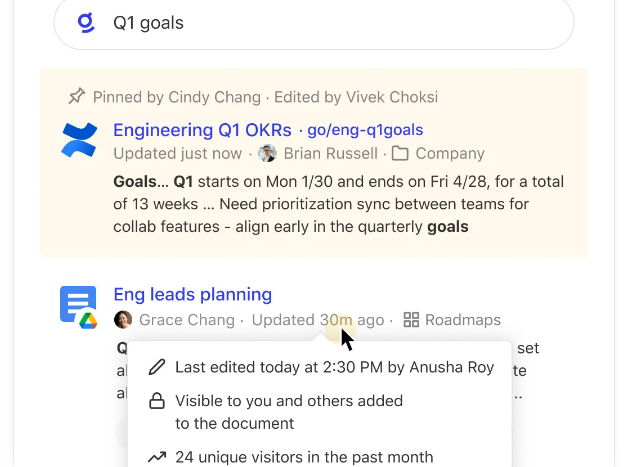Click the Google Docs icon for Eng leads

point(79,306)
